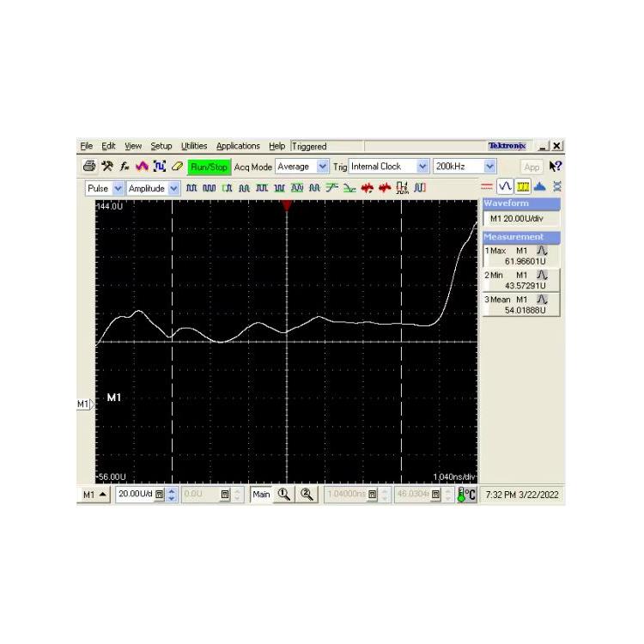Toggle the waveform display sine icon
Image resolution: width=644 pixels, height=644 pixels.
tap(506, 186)
